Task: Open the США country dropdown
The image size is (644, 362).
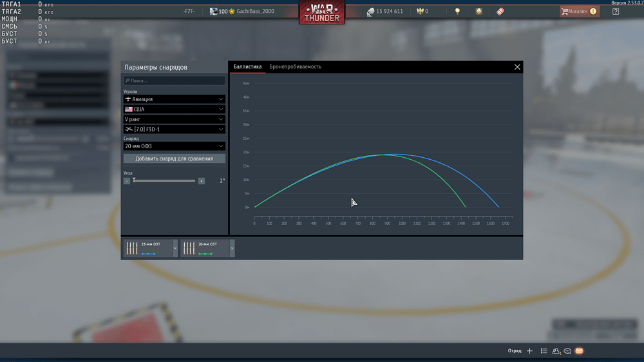Action: point(175,110)
